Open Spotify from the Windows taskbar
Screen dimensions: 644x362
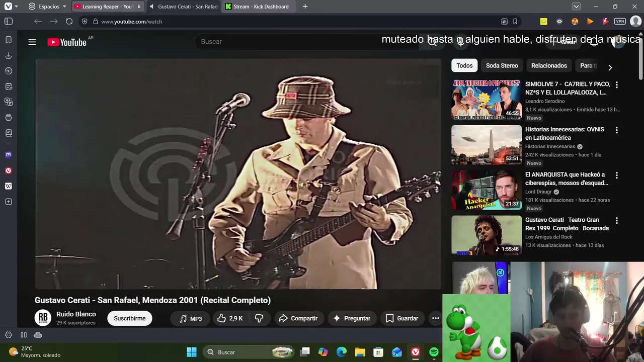[x=434, y=352]
